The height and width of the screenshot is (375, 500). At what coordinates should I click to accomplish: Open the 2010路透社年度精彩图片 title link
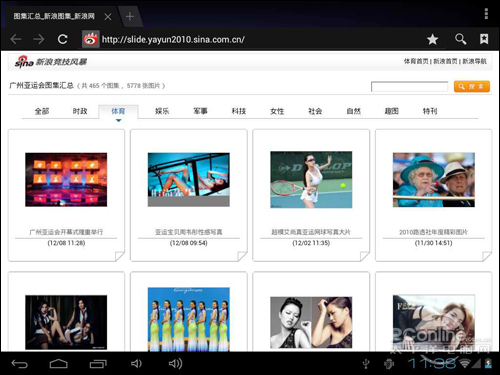click(x=434, y=232)
